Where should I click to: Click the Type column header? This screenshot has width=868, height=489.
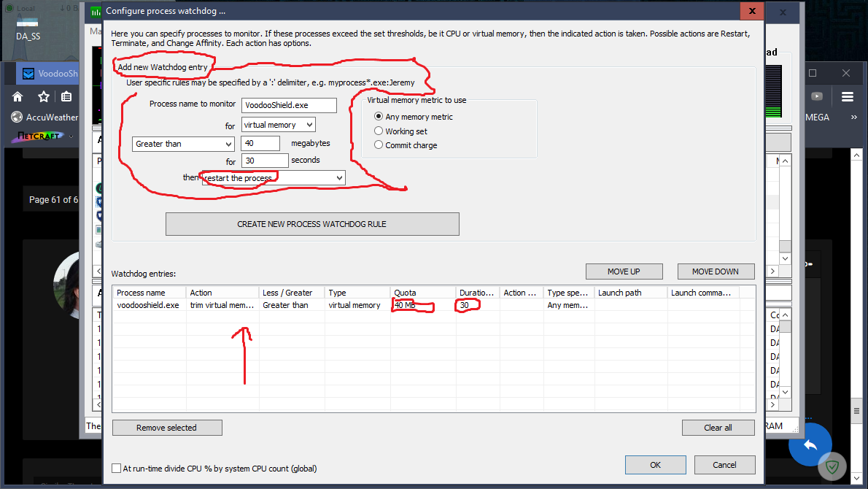click(x=357, y=293)
